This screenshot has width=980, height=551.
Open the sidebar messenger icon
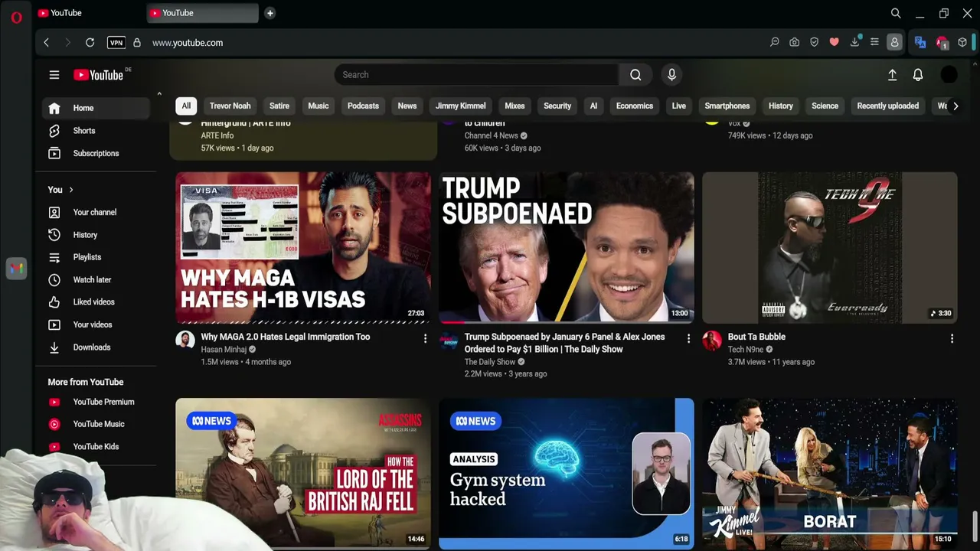point(16,269)
